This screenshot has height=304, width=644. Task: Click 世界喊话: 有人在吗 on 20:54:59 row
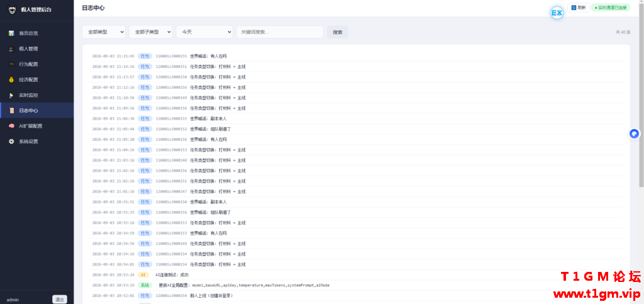[208, 234]
